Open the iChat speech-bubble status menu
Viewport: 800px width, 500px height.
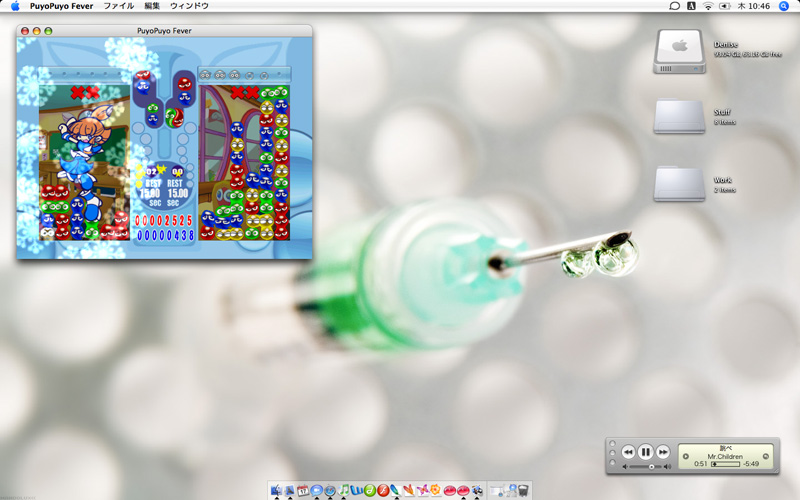(674, 6)
